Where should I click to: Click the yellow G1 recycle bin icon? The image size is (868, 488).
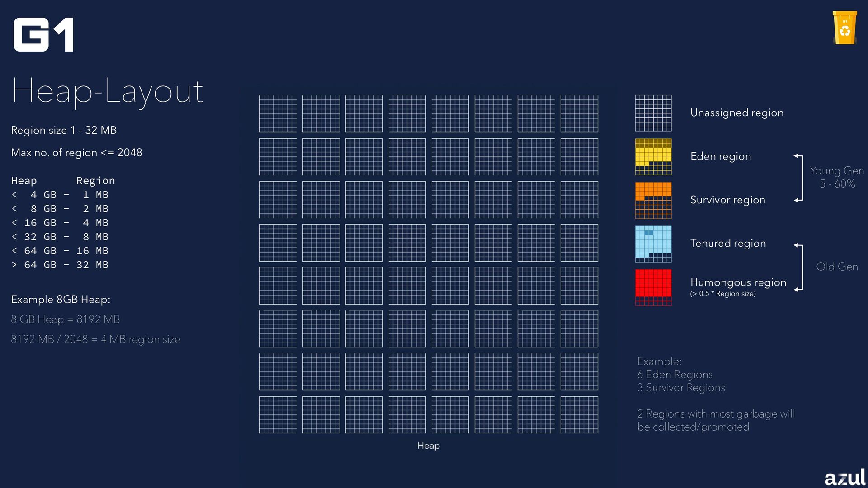[x=844, y=28]
